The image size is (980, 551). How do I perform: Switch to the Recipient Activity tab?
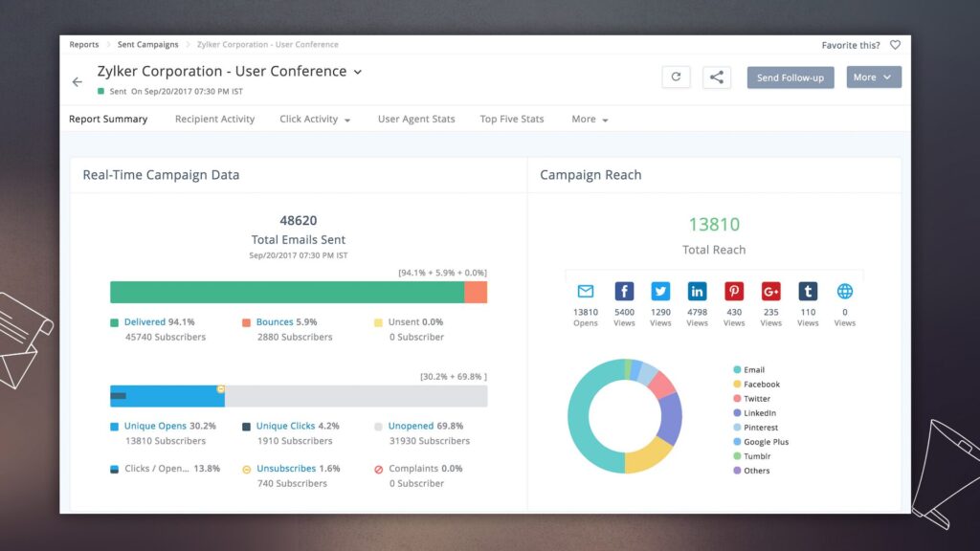tap(213, 119)
